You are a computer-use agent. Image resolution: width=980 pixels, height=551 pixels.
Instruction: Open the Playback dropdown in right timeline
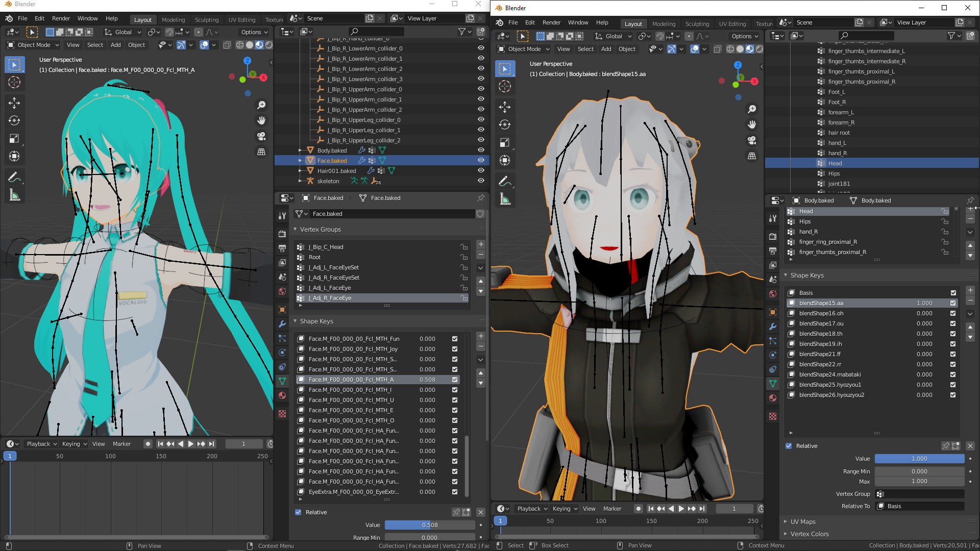click(532, 509)
